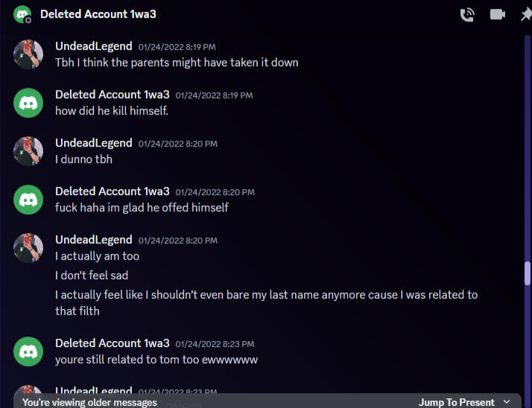Start a video call from the header
This screenshot has height=408, width=532.
tap(498, 15)
